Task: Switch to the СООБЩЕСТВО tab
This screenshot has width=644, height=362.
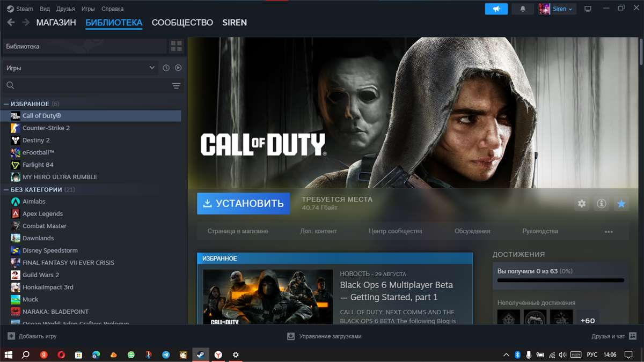Action: coord(182,23)
